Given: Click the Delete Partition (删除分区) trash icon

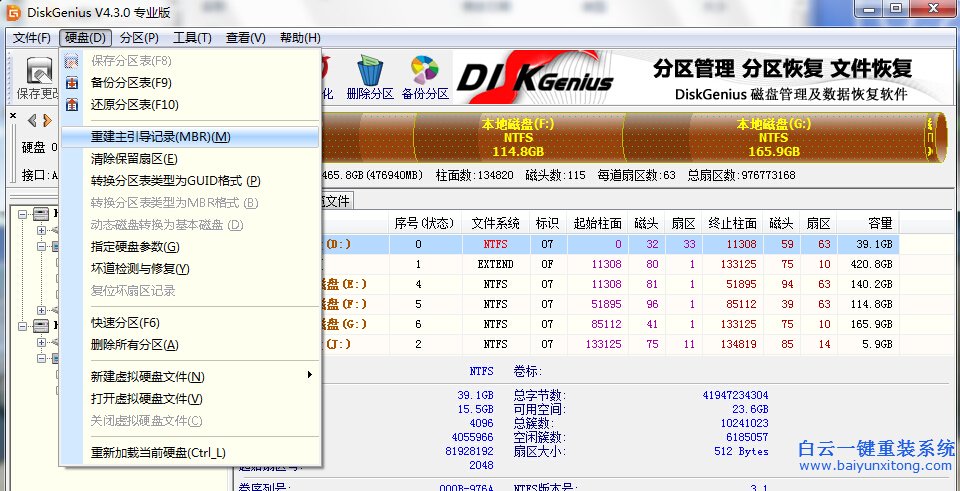Looking at the screenshot, I should click(x=369, y=71).
